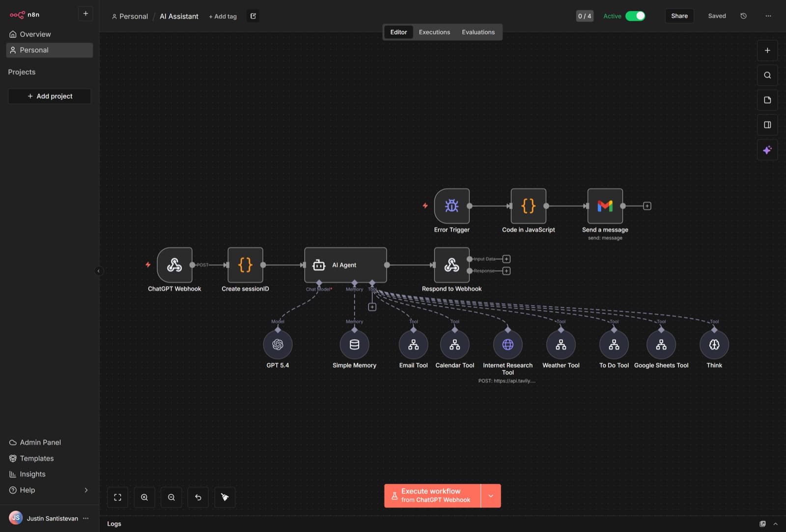Open the create new plus menu
Screen dimensions: 786x532
point(85,14)
